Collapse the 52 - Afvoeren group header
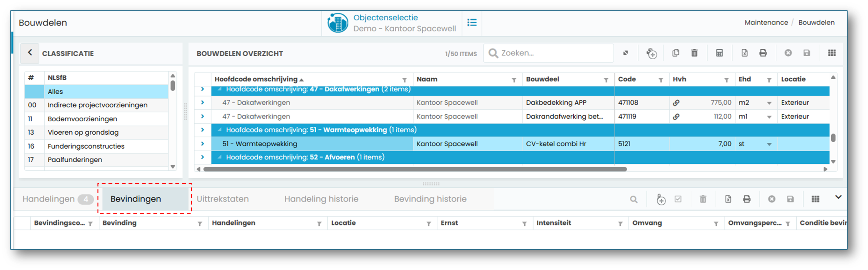Screen dimensions: 868x270 (220, 157)
